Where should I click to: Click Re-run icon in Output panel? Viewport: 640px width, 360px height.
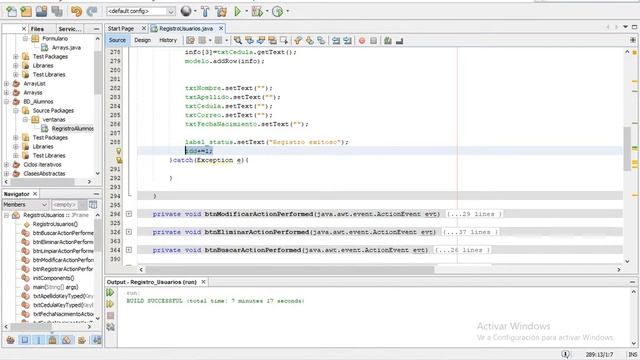coord(110,293)
